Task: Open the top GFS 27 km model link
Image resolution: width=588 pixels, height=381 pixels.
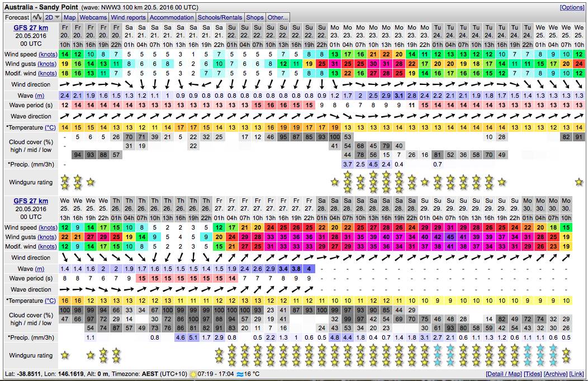Action: coord(31,28)
